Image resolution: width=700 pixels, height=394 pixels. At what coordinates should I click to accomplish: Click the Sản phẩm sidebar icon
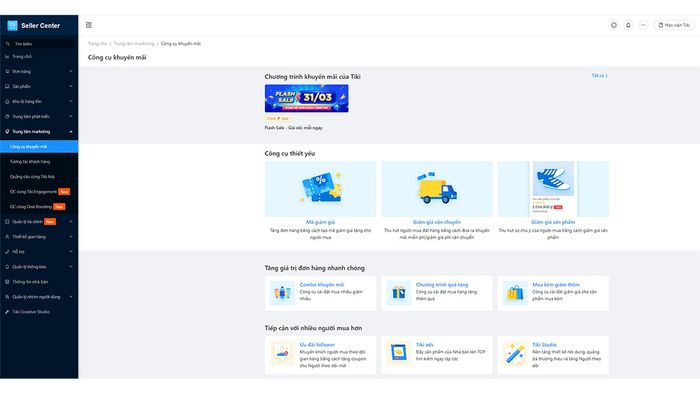[7, 86]
